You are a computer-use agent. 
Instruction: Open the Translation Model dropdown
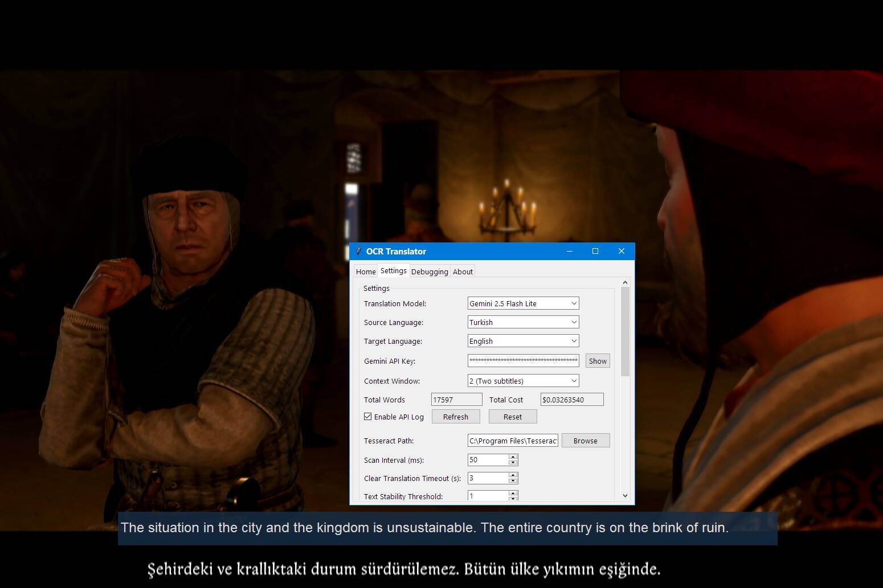point(523,303)
